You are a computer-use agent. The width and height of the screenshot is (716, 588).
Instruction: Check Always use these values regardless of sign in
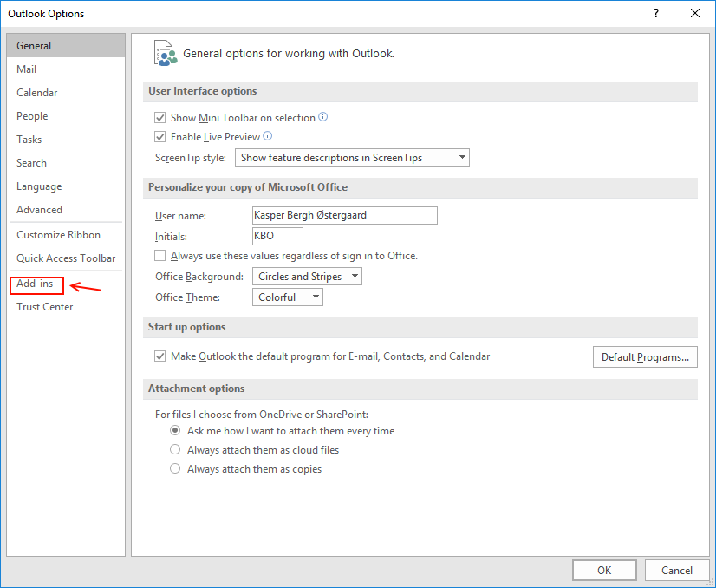[x=159, y=255]
